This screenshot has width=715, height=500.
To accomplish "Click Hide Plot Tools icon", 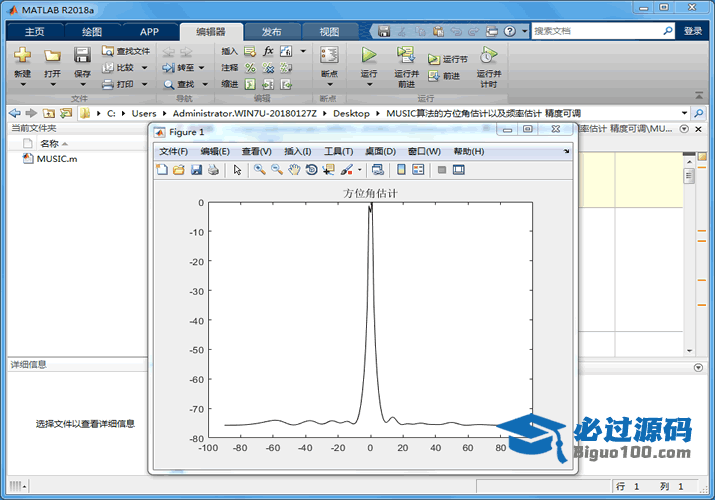I will point(441,170).
